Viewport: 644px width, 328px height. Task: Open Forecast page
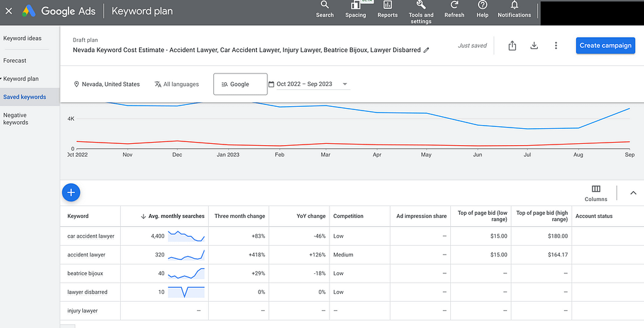15,60
